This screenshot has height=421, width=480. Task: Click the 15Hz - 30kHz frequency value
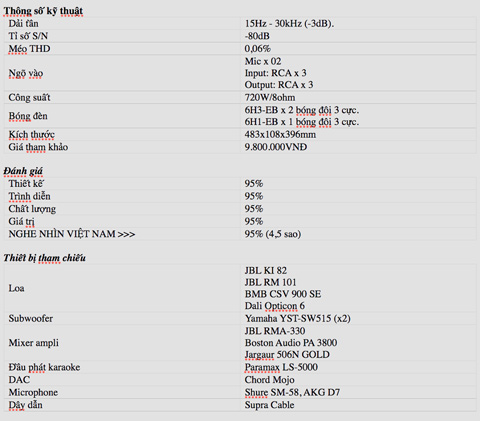click(x=289, y=24)
